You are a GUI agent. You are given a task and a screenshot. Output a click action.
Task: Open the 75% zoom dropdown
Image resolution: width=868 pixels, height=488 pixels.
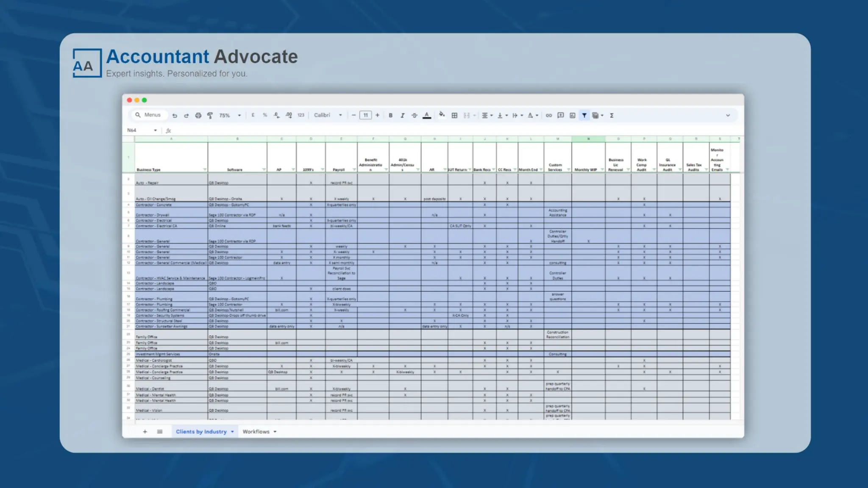(x=230, y=115)
